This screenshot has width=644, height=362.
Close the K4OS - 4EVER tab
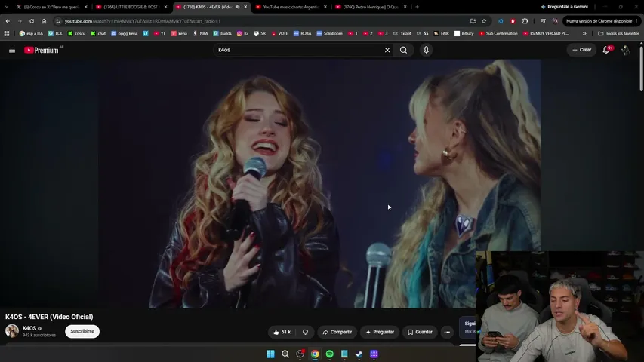[245, 7]
